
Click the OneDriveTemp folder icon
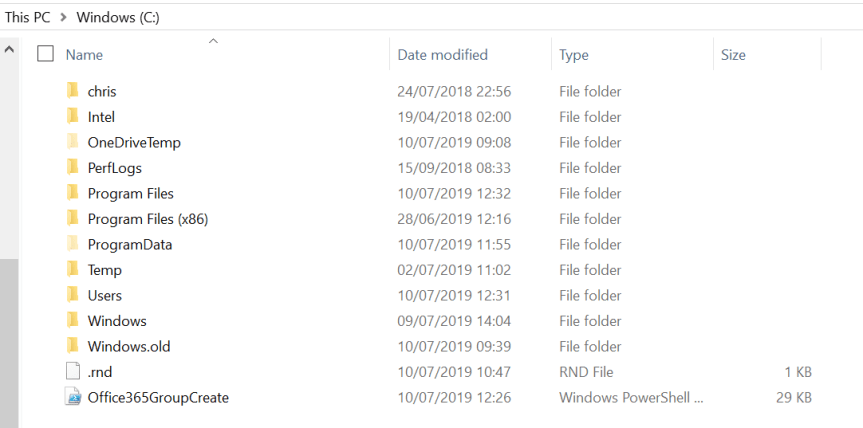click(x=72, y=142)
